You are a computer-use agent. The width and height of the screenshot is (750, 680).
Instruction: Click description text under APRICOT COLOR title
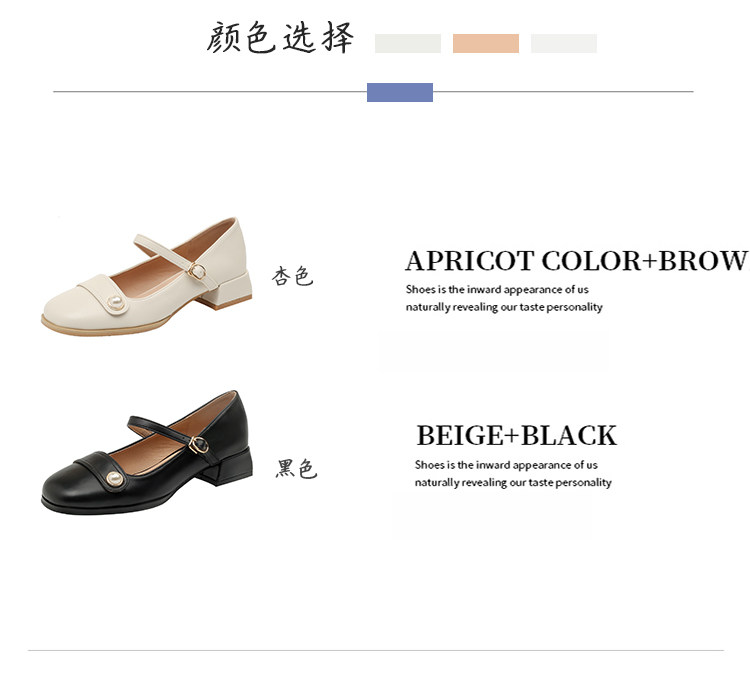(504, 298)
